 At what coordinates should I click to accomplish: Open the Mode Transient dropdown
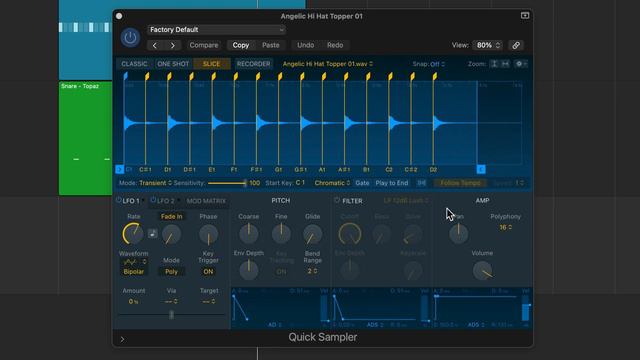pos(156,183)
